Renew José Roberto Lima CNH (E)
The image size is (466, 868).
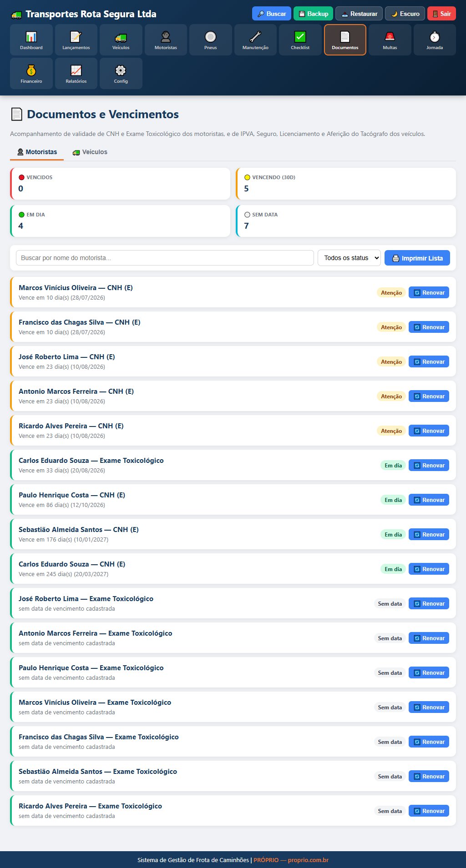(x=429, y=361)
